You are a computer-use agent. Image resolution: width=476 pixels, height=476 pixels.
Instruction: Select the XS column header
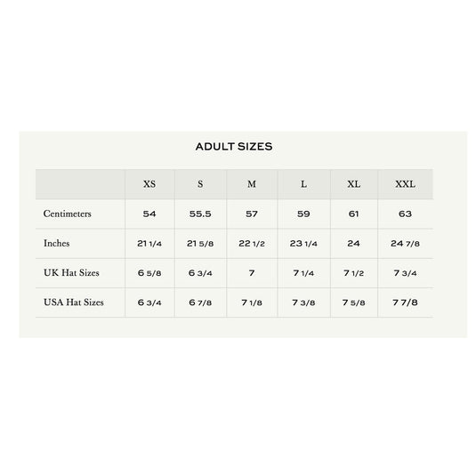(x=149, y=184)
